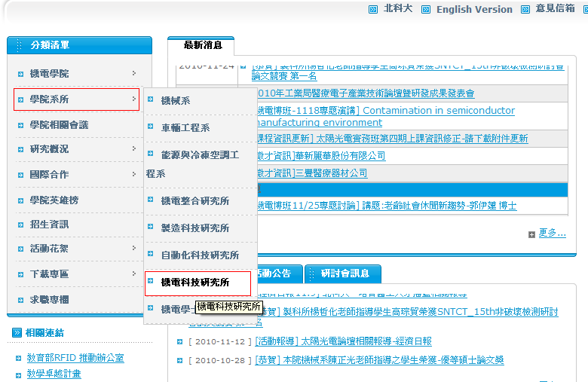Go to the 北科大 top link
The width and height of the screenshot is (588, 382).
click(x=398, y=8)
